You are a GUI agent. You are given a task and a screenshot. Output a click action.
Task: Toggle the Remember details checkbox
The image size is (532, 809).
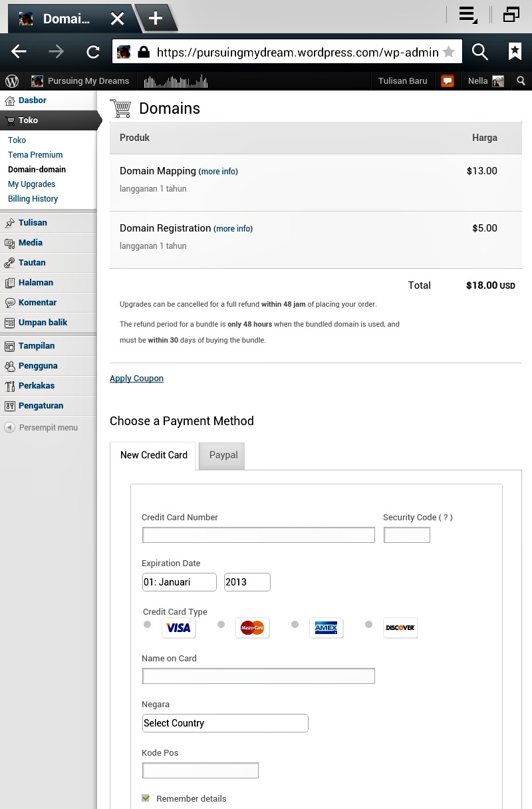pos(146,798)
